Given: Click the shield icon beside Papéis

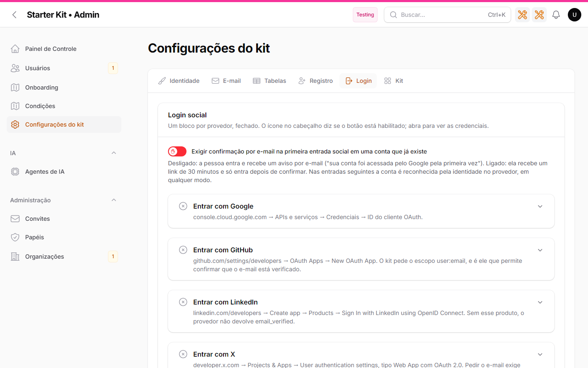Looking at the screenshot, I should click(15, 237).
